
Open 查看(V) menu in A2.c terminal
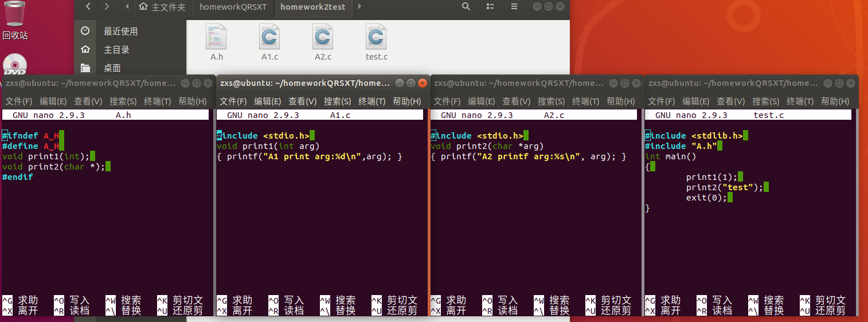point(516,101)
